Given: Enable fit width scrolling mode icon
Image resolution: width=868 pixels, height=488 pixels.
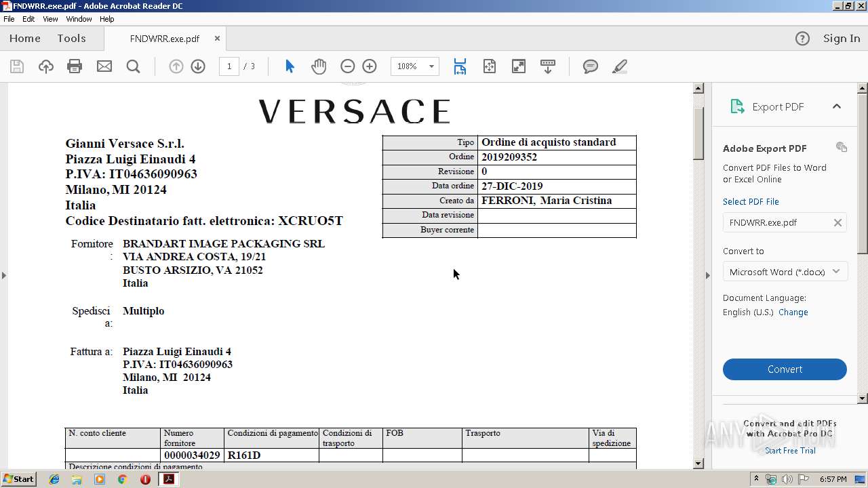Looking at the screenshot, I should click(460, 66).
